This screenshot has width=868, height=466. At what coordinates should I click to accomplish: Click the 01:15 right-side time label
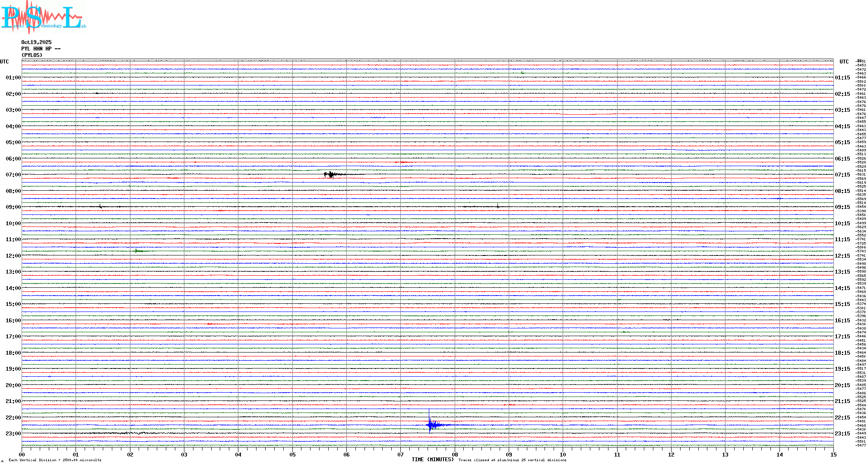pos(842,78)
